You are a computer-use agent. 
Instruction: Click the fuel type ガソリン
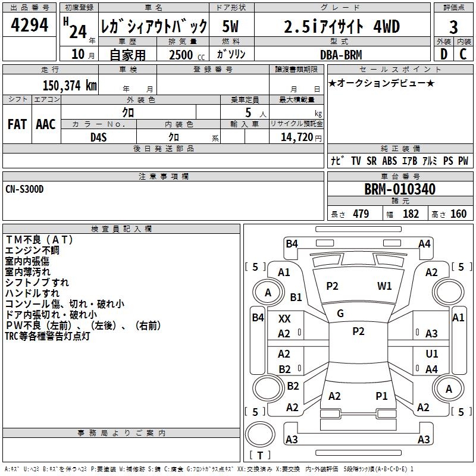pyautogui.click(x=231, y=54)
